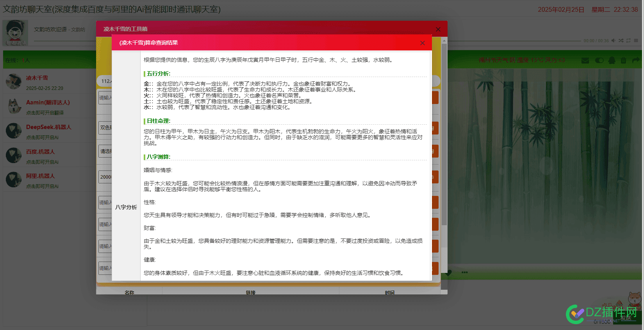This screenshot has width=644, height=330.
Task: Click the (凌木千雪)算命查询结果 dialog title
Action: pyautogui.click(x=148, y=43)
